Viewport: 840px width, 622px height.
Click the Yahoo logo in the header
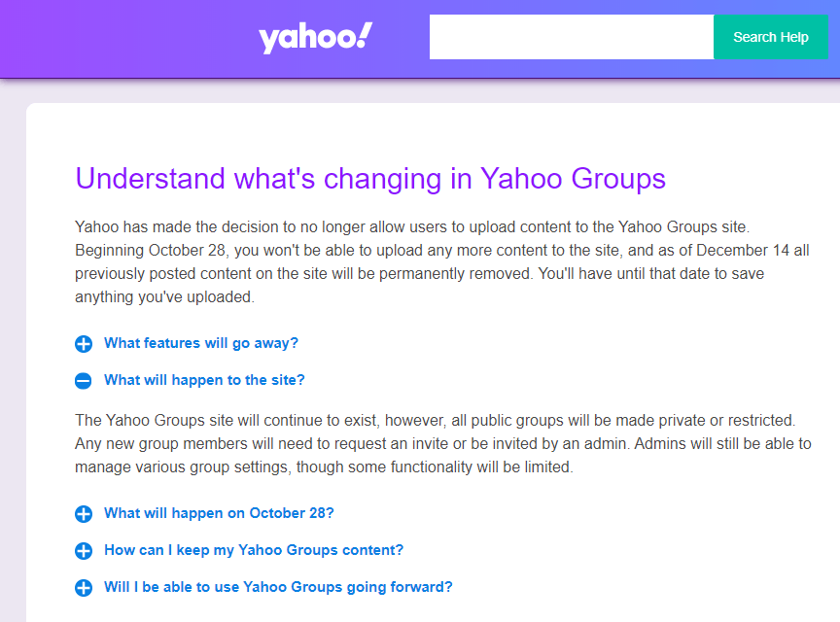(x=315, y=38)
